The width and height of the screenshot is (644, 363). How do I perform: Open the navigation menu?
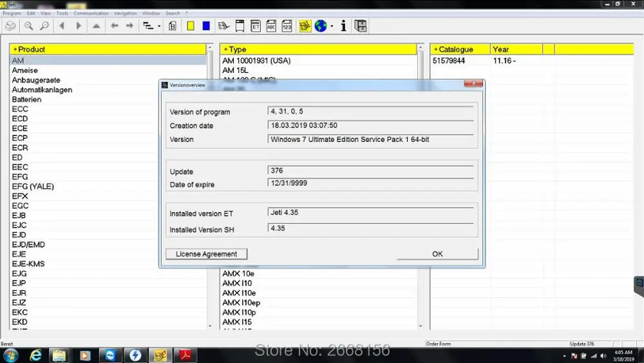pos(126,13)
